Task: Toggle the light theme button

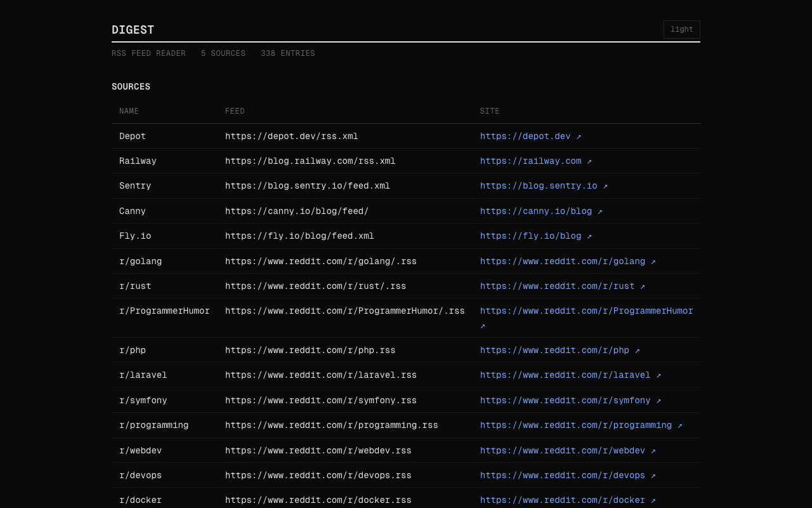Action: (681, 29)
